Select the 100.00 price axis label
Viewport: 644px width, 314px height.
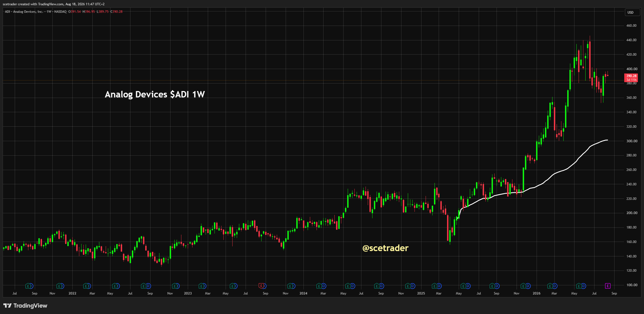click(631, 285)
